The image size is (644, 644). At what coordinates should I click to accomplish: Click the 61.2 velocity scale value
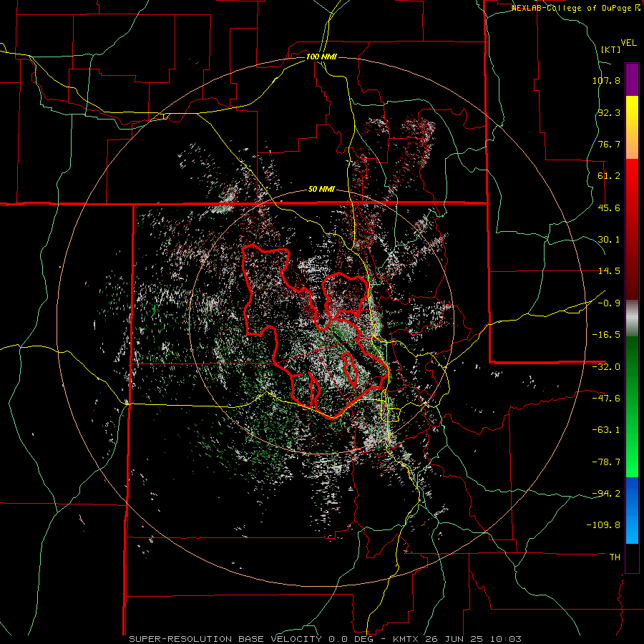[x=609, y=176]
